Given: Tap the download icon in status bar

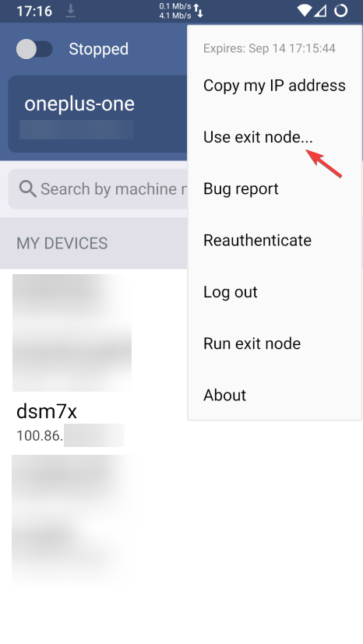Looking at the screenshot, I should tap(71, 11).
